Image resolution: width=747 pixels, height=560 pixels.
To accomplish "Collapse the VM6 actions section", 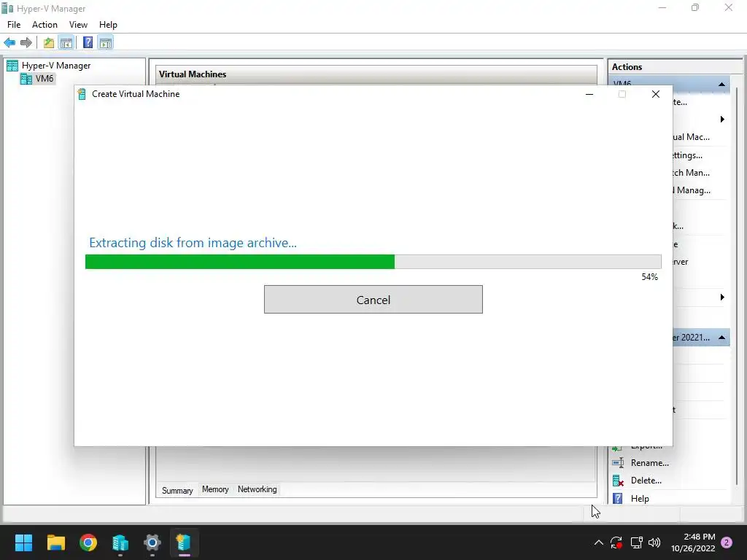I will coord(721,85).
